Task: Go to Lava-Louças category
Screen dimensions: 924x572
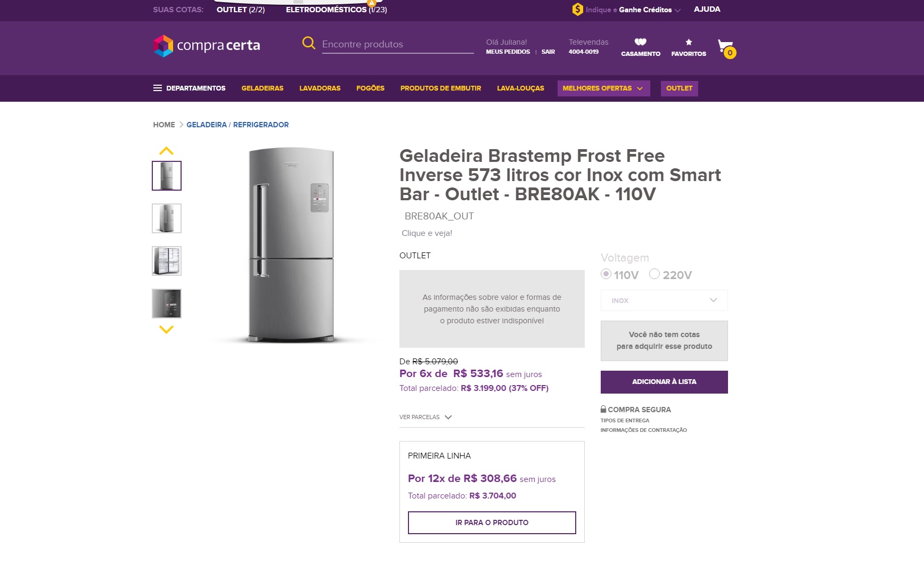Action: tap(520, 88)
